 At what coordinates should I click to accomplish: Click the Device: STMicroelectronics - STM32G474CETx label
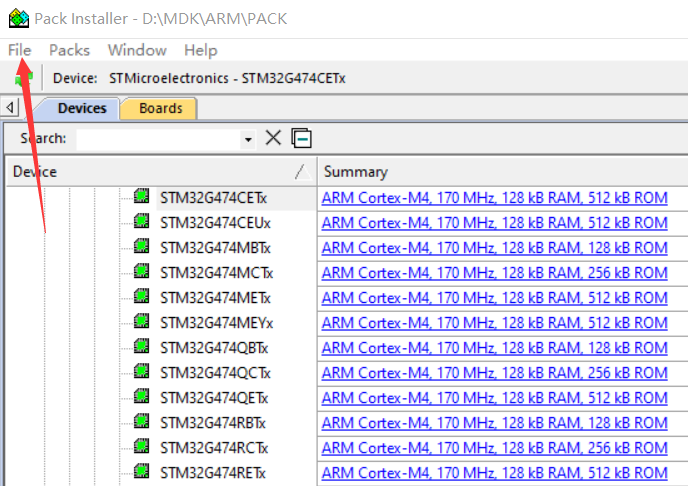[x=199, y=78]
